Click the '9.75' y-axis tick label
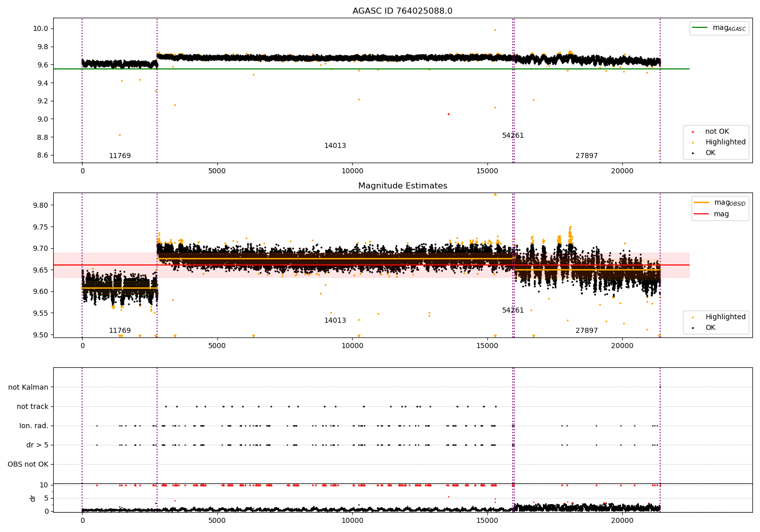 [x=41, y=227]
